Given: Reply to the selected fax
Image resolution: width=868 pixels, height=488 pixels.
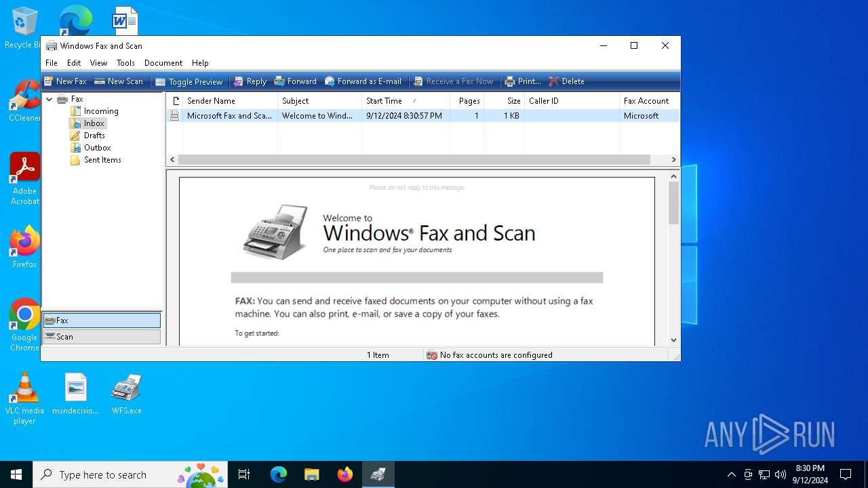Looking at the screenshot, I should click(x=250, y=81).
